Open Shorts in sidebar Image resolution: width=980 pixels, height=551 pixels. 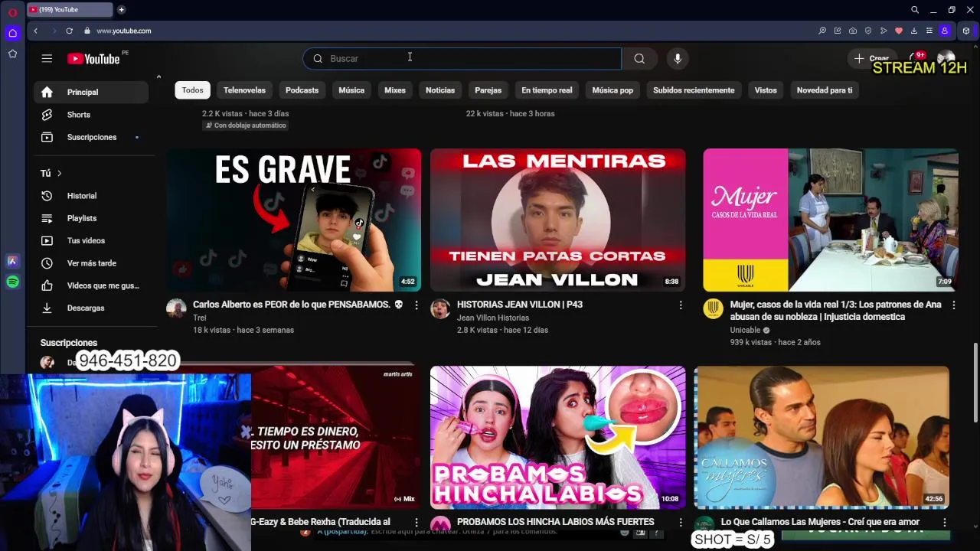click(91, 115)
